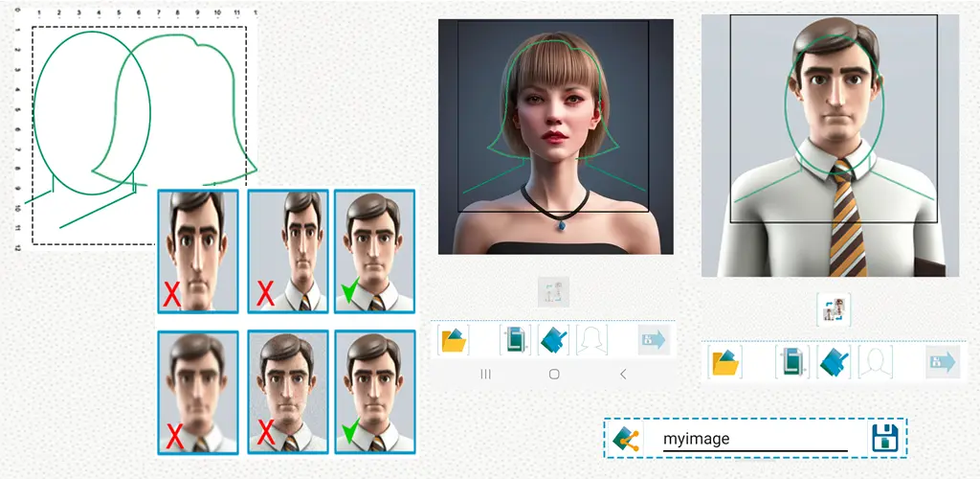Screen dimensions: 980x479
Task: Select paint brush icon below man's photo
Action: [834, 362]
